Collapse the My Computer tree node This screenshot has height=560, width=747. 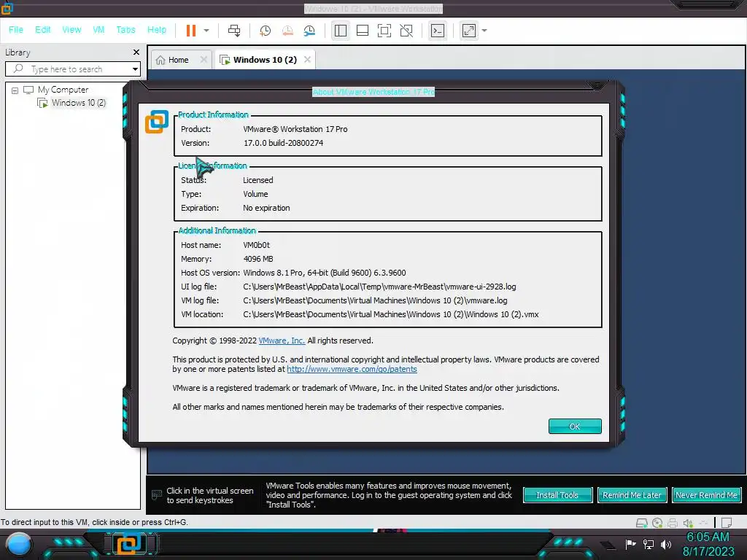15,90
